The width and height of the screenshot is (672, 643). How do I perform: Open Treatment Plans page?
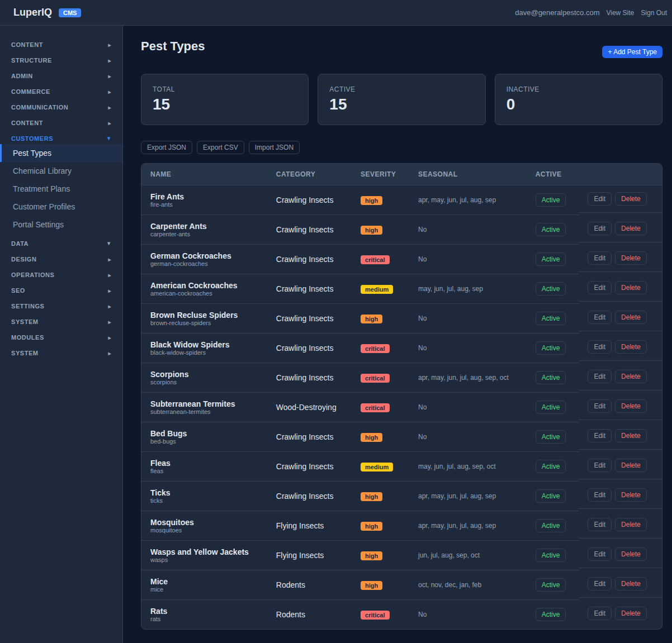(41, 189)
